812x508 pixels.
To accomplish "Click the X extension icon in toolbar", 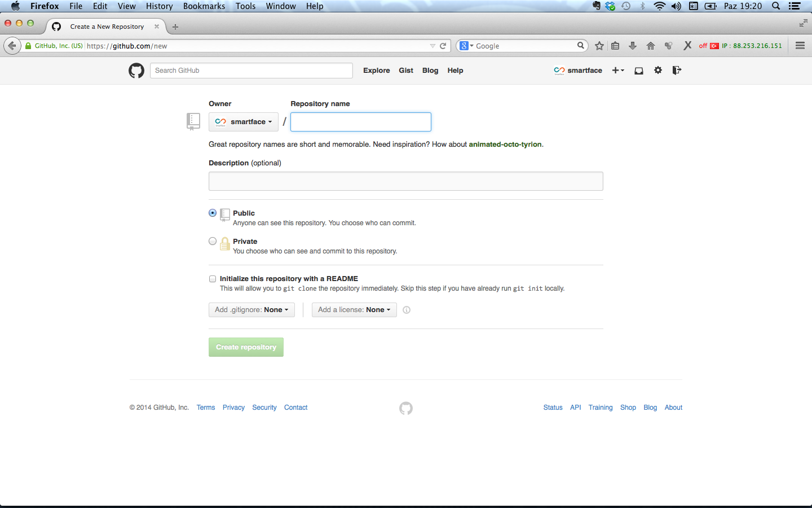I will 687,46.
